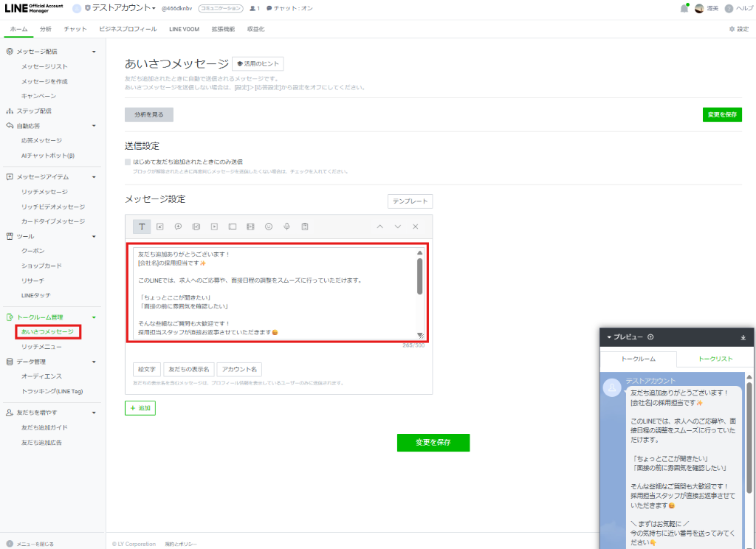Switch to the トークリスト preview tab

715,358
